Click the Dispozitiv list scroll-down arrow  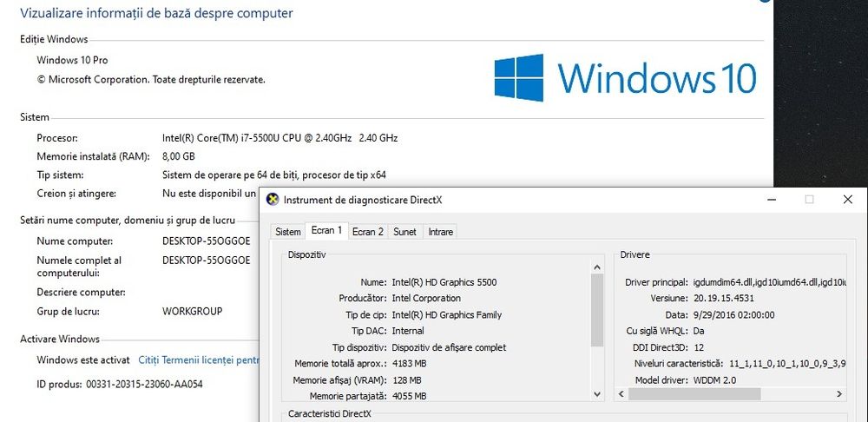[597, 394]
